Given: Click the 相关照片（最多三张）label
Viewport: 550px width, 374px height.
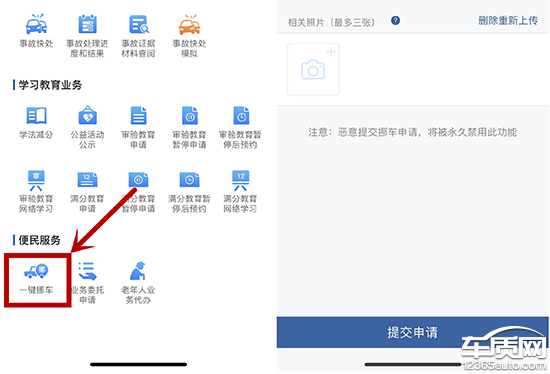Looking at the screenshot, I should click(x=331, y=22).
